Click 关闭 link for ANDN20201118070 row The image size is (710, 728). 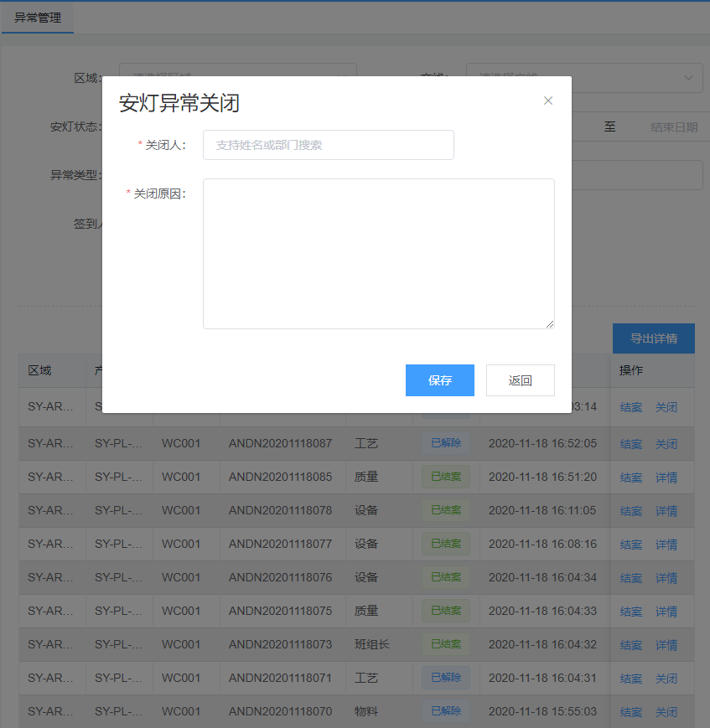666,712
